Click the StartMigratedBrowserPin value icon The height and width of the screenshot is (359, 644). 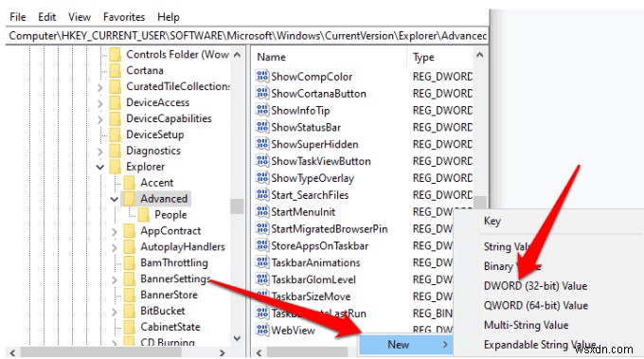pyautogui.click(x=262, y=228)
